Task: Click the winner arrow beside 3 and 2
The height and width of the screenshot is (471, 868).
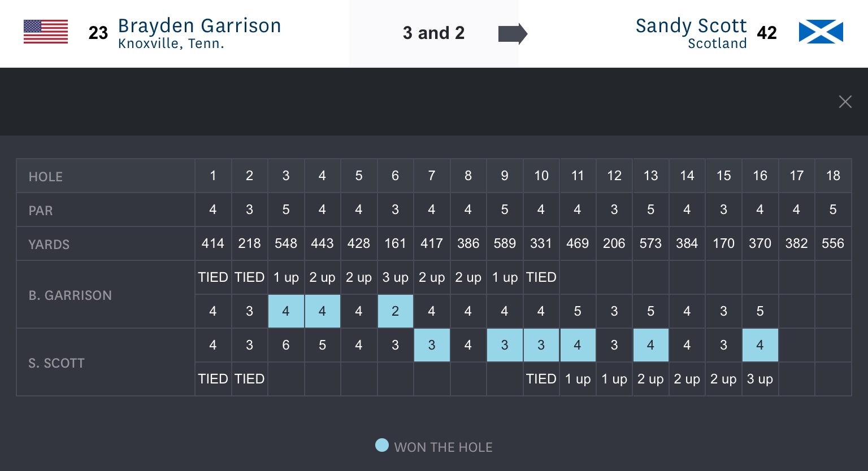Action: pyautogui.click(x=512, y=34)
